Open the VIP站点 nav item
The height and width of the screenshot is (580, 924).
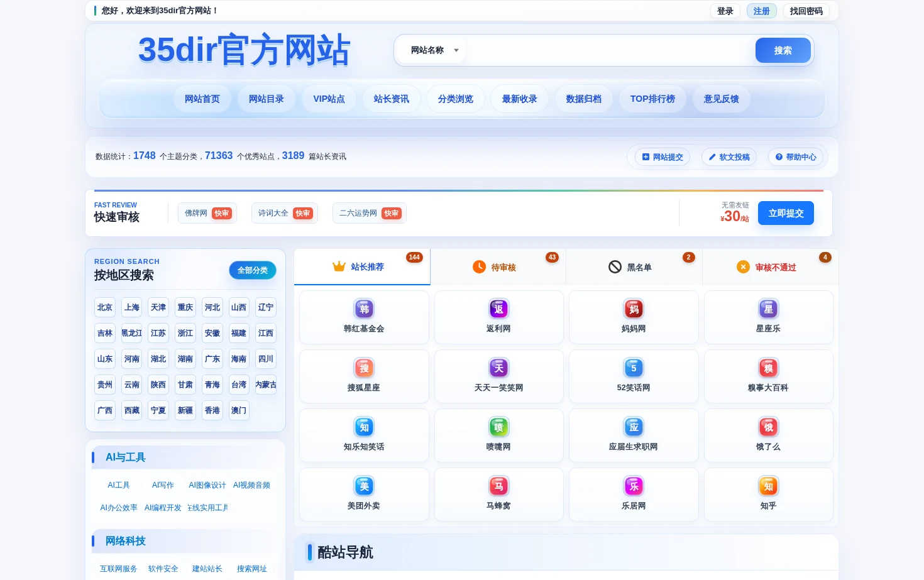tap(329, 99)
